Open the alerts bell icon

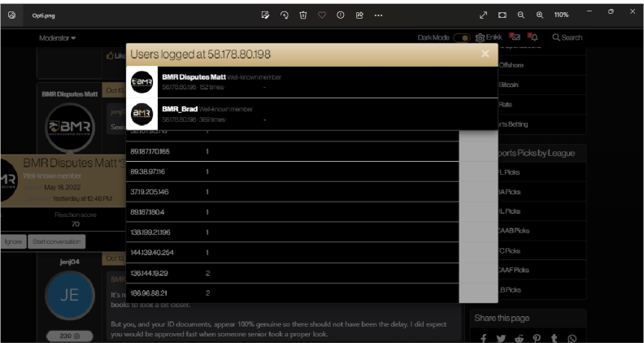[533, 37]
